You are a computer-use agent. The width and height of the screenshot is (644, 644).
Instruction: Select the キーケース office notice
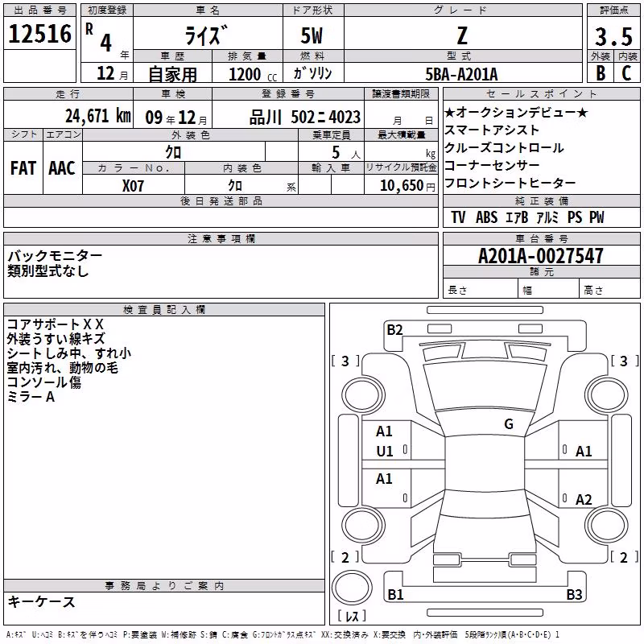(42, 602)
